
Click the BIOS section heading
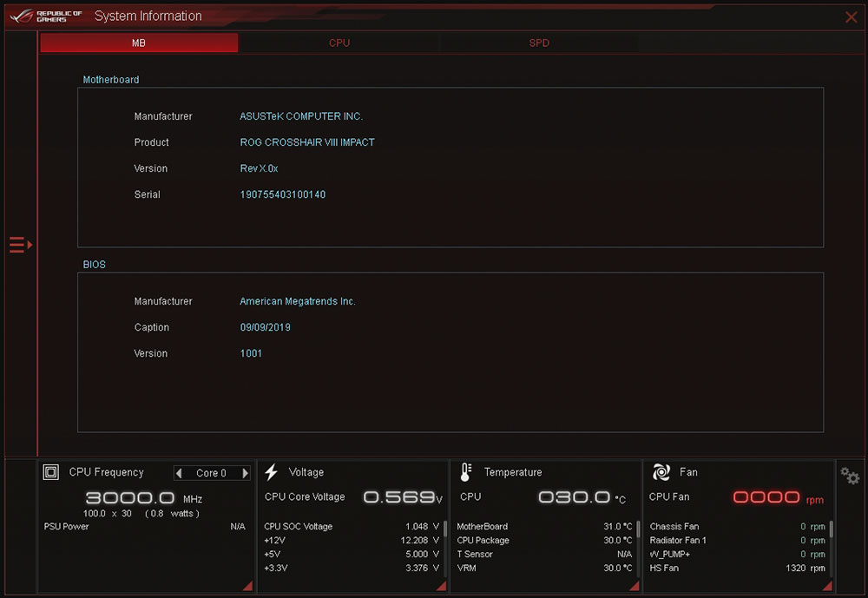(x=94, y=265)
